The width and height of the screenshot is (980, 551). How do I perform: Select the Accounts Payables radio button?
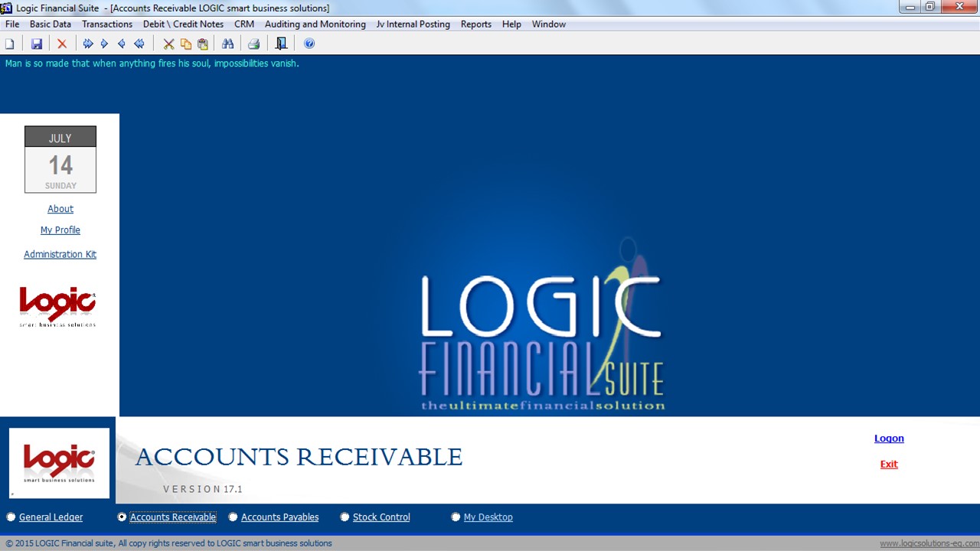(233, 517)
